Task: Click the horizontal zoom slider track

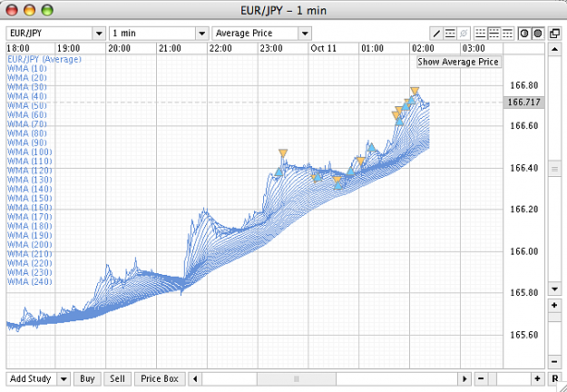Action: click(x=509, y=379)
